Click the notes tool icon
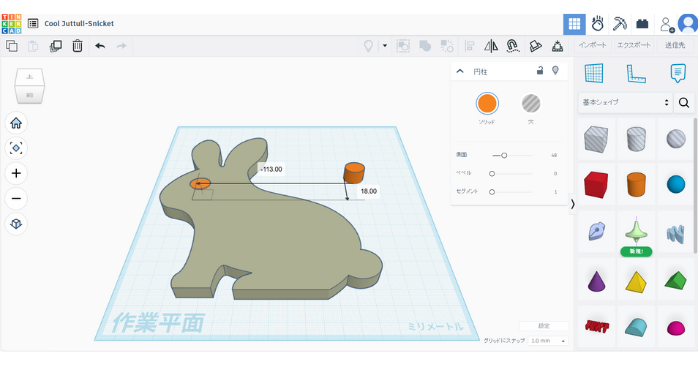The height and width of the screenshot is (365, 698). [678, 73]
